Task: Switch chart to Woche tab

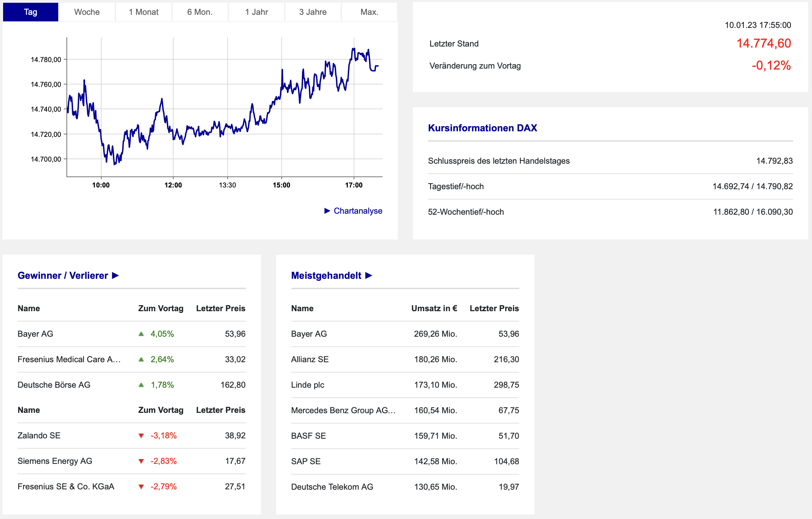Action: 87,12
